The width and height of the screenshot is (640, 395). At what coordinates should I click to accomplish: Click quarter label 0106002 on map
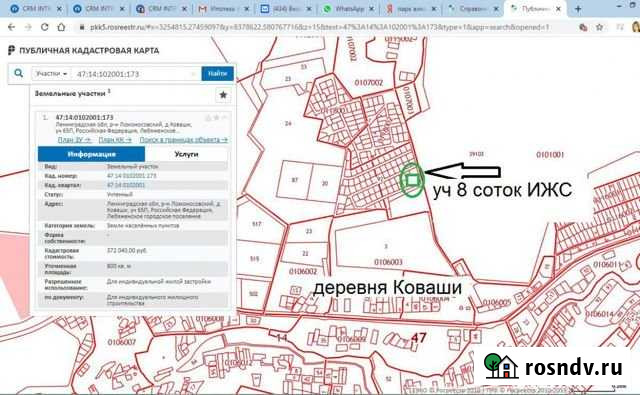coord(303,271)
